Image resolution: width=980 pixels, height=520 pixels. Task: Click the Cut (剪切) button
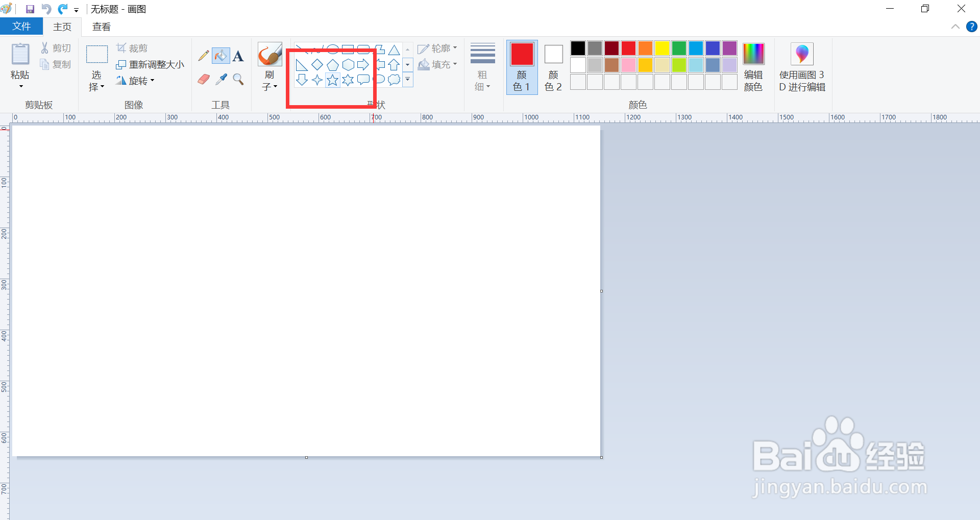click(56, 48)
